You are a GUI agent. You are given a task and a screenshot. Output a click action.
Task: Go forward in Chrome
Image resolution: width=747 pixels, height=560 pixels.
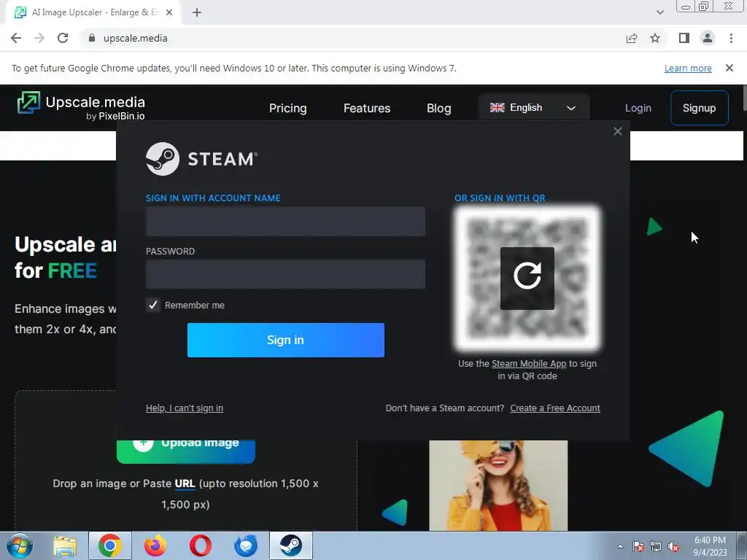(39, 38)
